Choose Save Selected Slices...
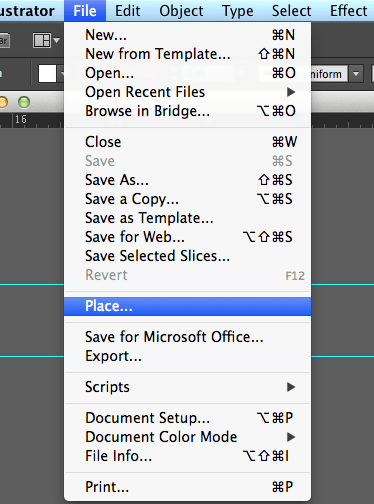Screen dimensions: 374x504 (x=187, y=256)
